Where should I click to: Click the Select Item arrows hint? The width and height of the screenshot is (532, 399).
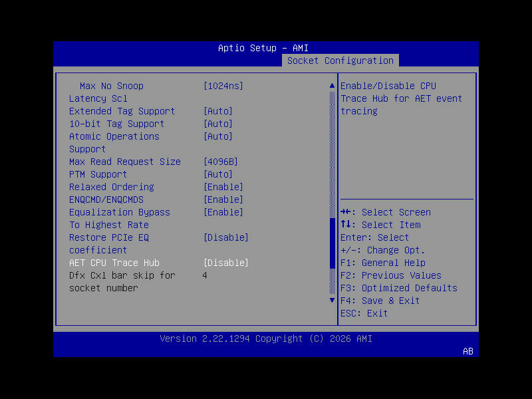pos(380,225)
